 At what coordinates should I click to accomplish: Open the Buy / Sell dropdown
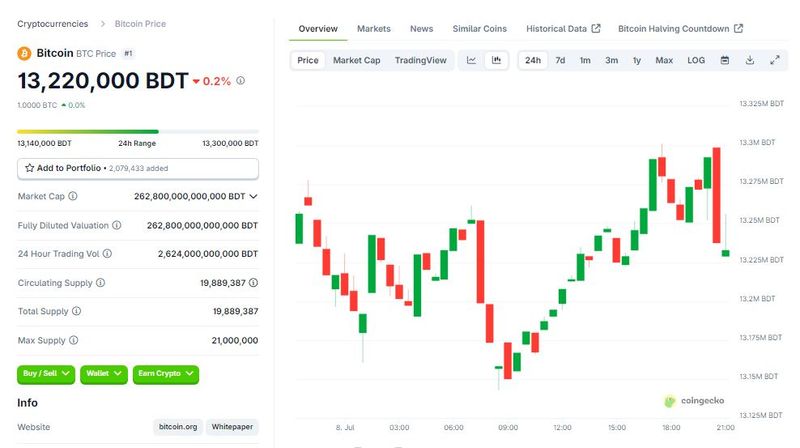[x=46, y=374]
